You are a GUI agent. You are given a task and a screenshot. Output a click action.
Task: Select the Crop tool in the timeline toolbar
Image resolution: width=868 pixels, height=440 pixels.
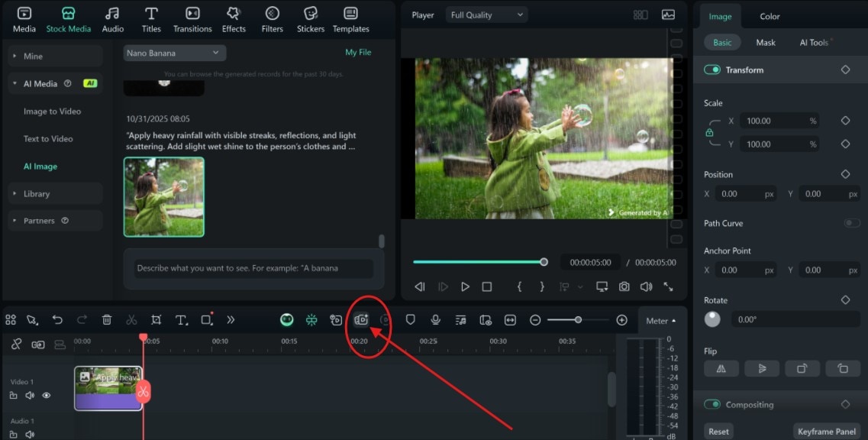(156, 320)
